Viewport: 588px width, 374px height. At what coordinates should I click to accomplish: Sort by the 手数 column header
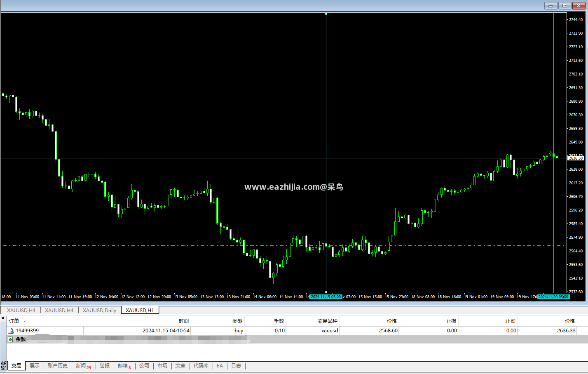(265, 321)
